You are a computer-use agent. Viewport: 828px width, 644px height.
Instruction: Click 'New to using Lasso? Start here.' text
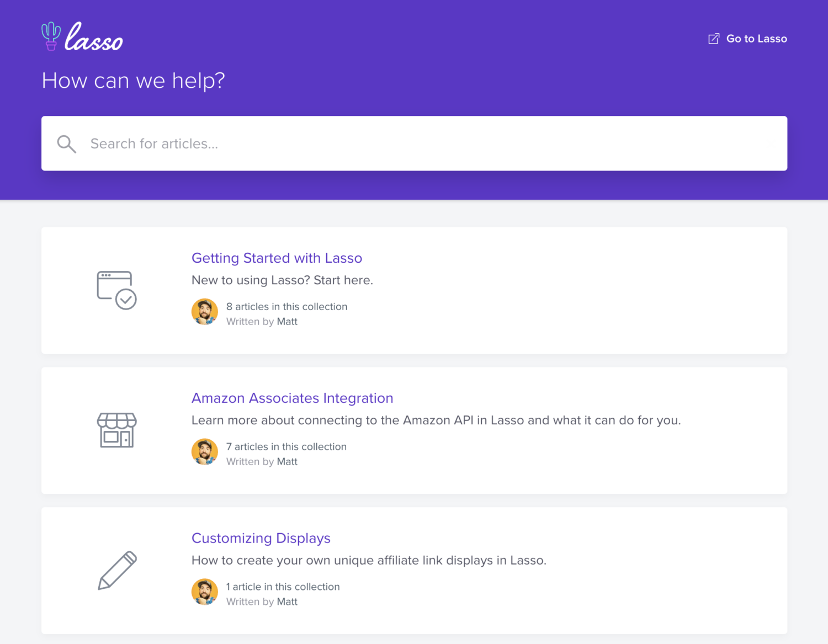pos(282,280)
